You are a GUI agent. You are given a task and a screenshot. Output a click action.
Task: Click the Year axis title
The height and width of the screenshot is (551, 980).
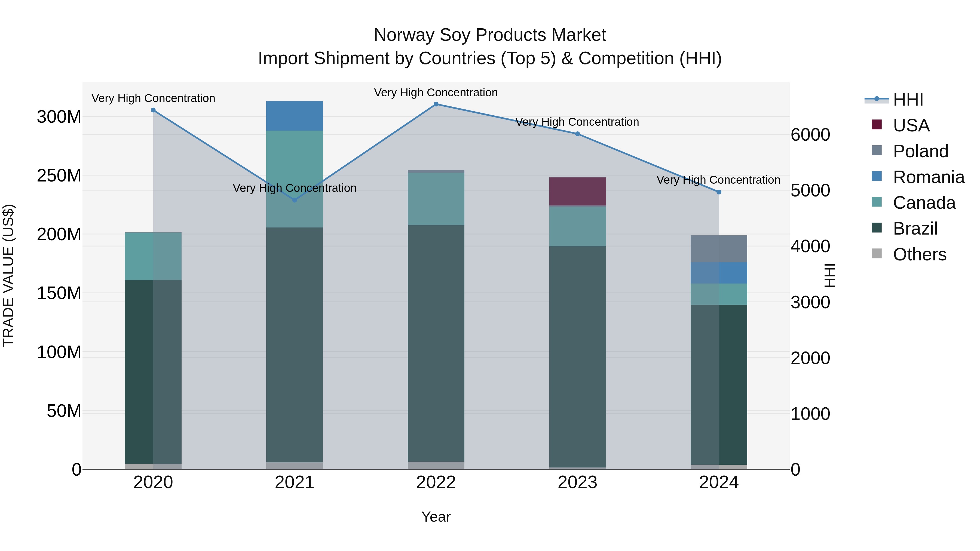pos(436,517)
